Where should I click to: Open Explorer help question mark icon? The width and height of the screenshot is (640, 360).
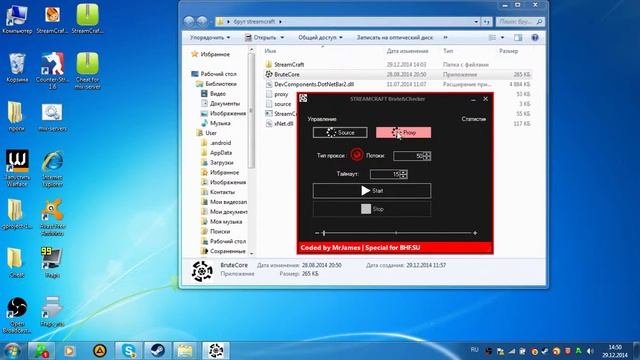535,38
